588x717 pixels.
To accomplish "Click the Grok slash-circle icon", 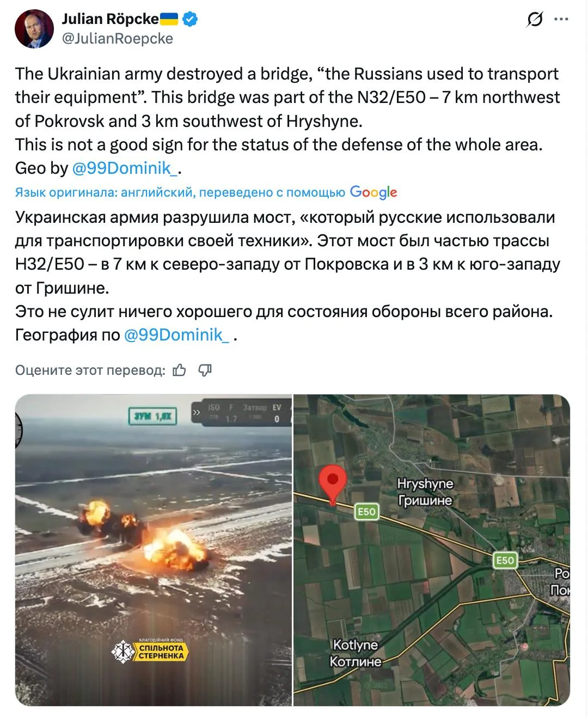I will (535, 20).
